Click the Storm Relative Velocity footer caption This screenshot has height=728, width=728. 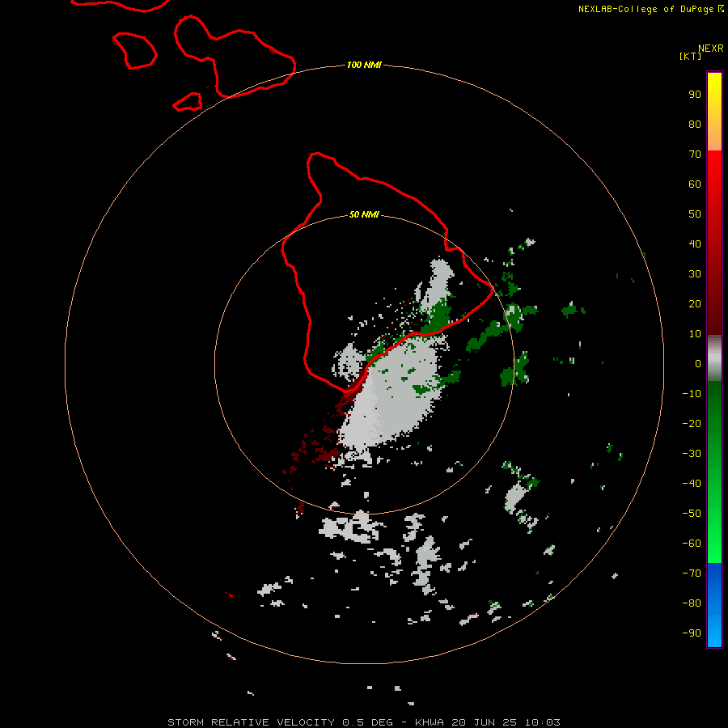(x=363, y=722)
